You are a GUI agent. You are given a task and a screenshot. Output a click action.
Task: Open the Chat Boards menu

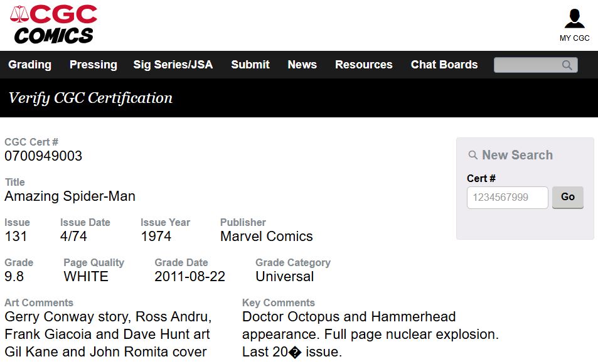tap(444, 65)
